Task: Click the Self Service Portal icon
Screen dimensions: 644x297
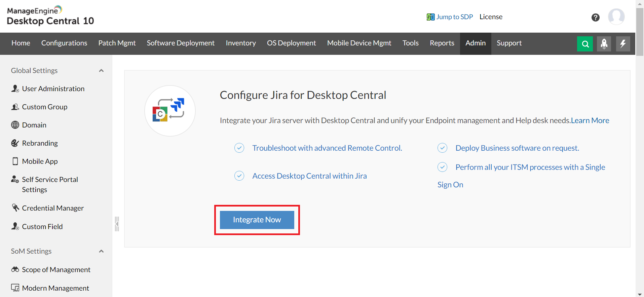Action: tap(15, 179)
